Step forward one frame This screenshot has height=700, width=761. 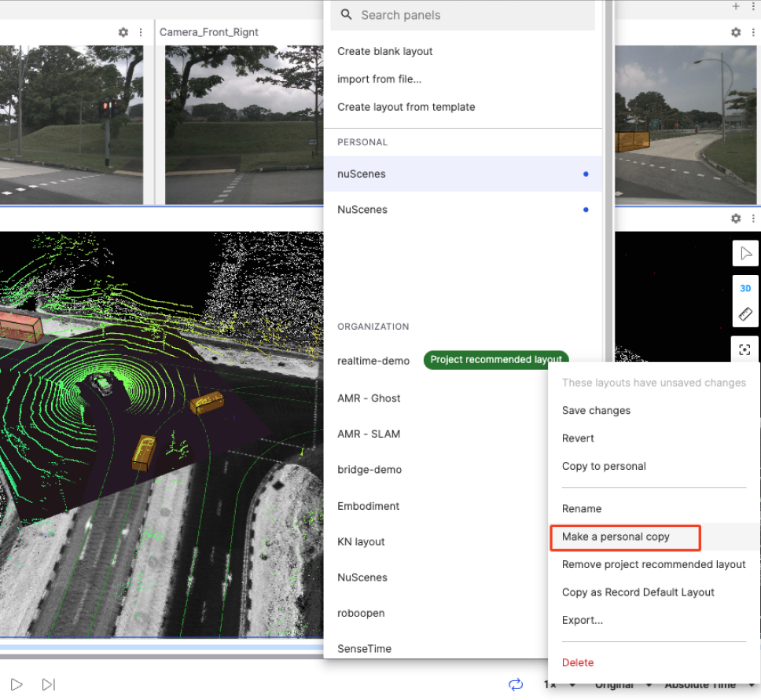coord(49,684)
